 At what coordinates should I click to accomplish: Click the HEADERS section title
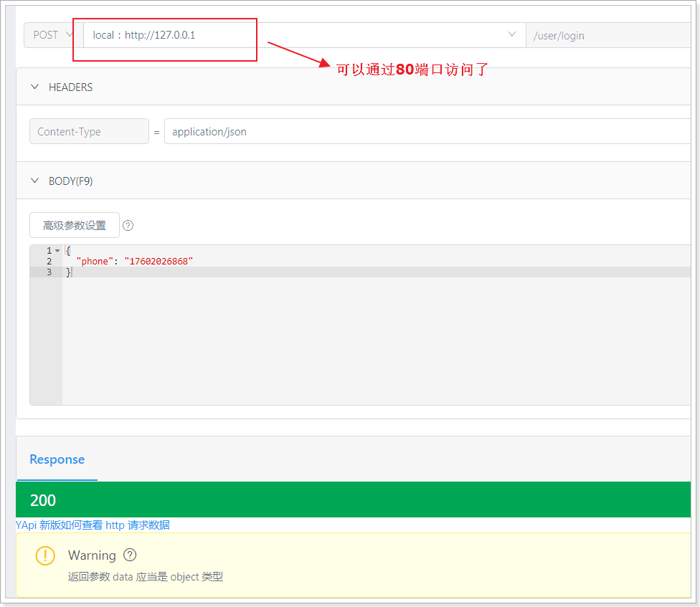pos(70,87)
